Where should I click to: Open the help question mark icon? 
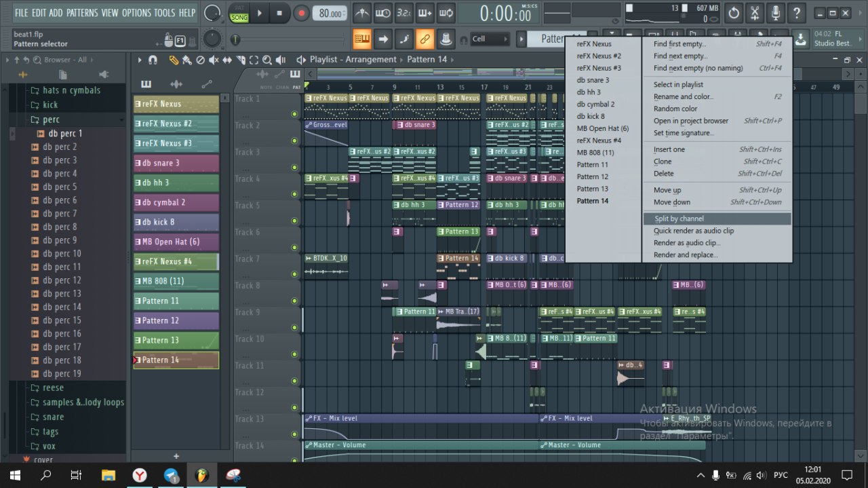[797, 12]
